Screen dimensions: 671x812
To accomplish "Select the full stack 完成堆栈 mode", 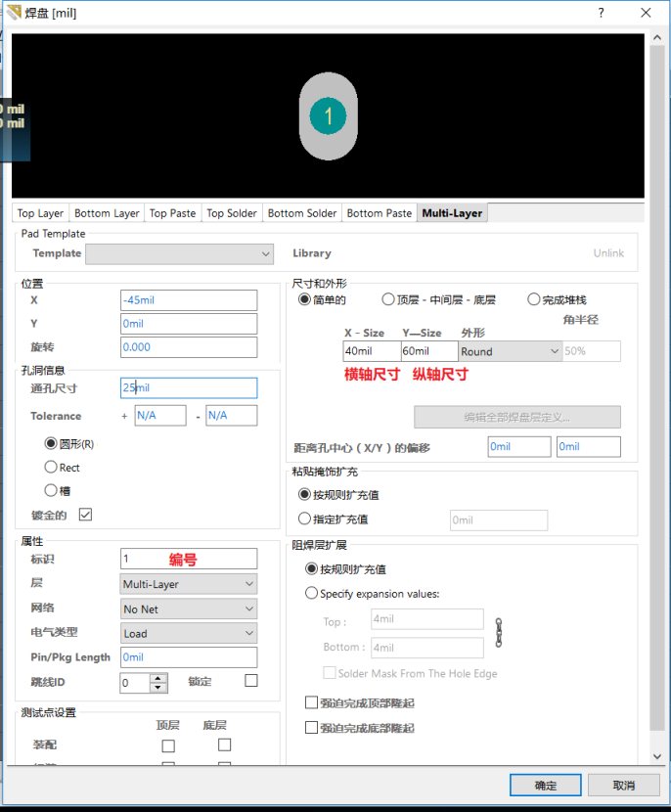I will point(533,299).
